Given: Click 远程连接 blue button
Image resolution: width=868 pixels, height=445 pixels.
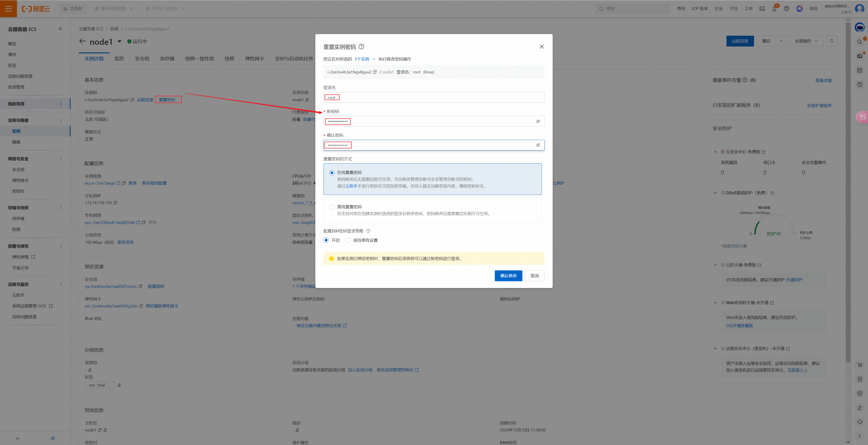Looking at the screenshot, I should point(740,41).
